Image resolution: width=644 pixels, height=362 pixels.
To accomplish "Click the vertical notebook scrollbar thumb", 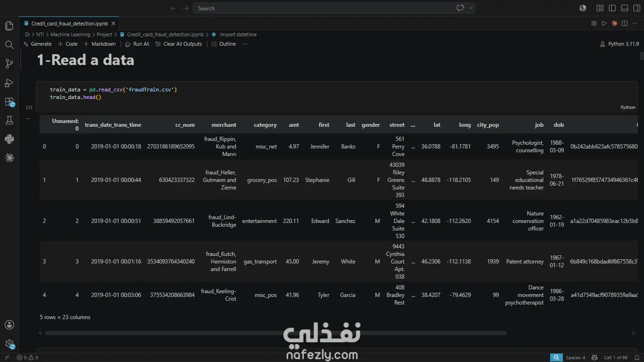I will [x=642, y=56].
